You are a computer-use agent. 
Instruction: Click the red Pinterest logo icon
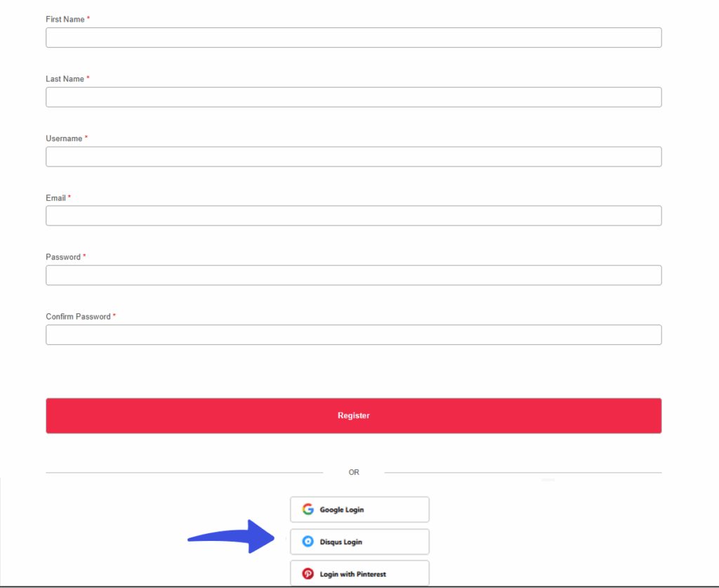click(x=308, y=574)
